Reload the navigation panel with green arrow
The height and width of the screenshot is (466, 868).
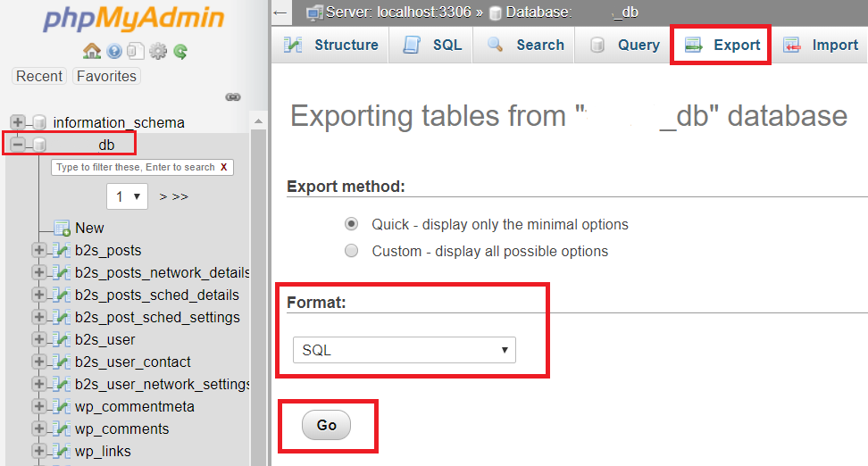pyautogui.click(x=180, y=52)
